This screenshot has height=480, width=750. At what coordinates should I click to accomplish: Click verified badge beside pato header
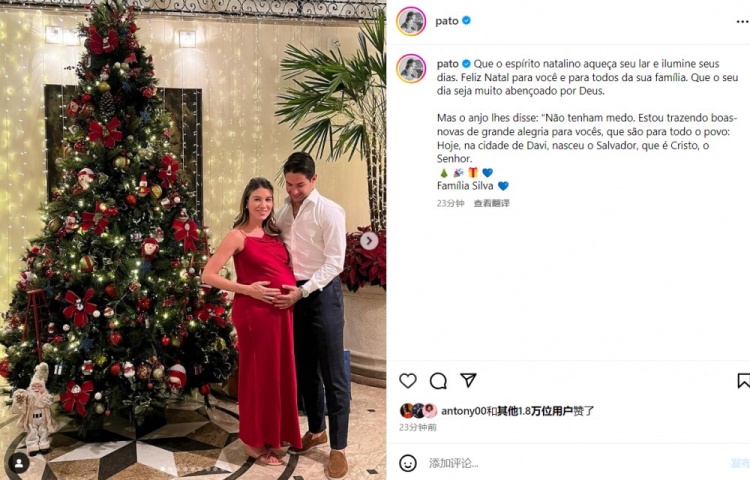(466, 21)
